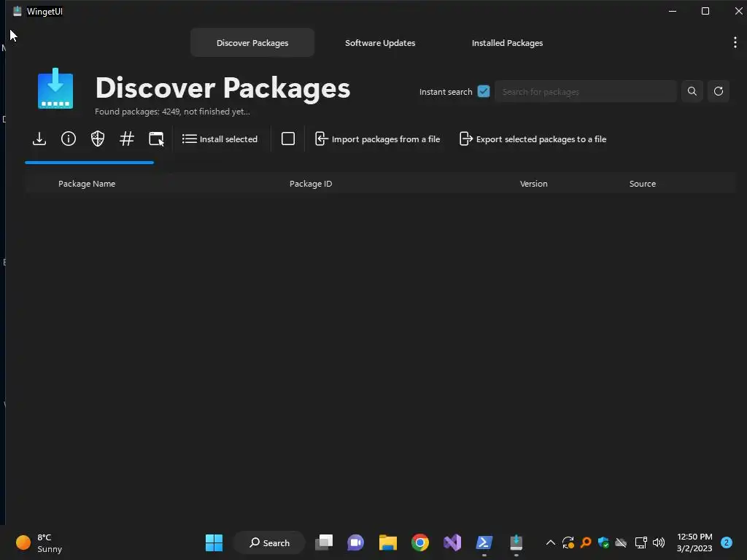Open the clock showing 12:50 PM
Image resolution: width=747 pixels, height=560 pixels.
pyautogui.click(x=694, y=542)
